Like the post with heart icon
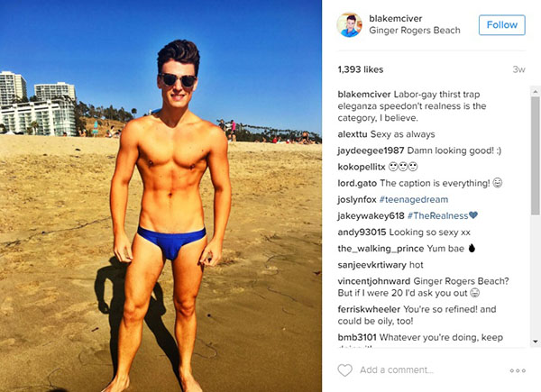Viewport: 541px width, 392px height. click(344, 370)
